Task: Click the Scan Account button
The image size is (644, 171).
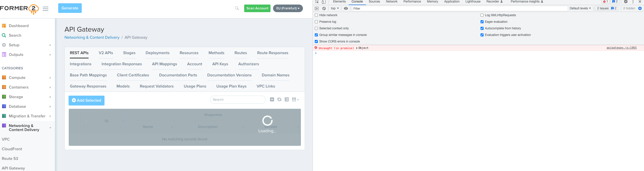Action: point(257,8)
